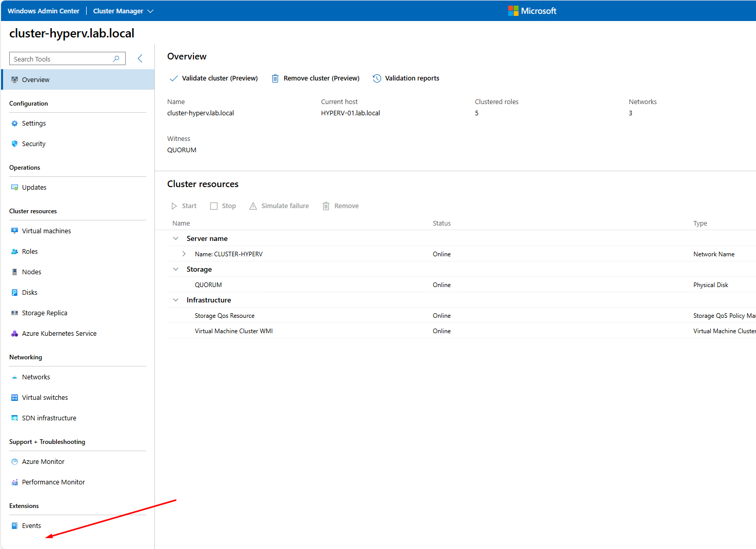Click the Azure Kubernetes Service icon
This screenshot has width=756, height=549.
click(14, 334)
